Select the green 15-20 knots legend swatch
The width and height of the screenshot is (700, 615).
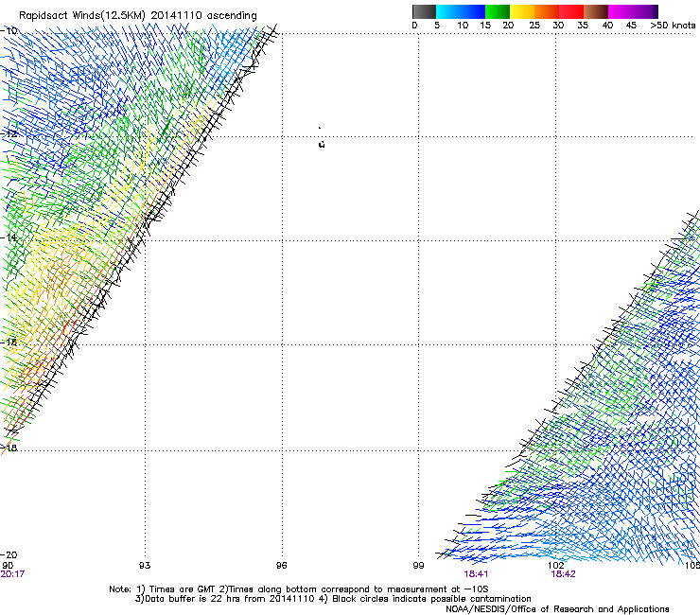pos(498,11)
